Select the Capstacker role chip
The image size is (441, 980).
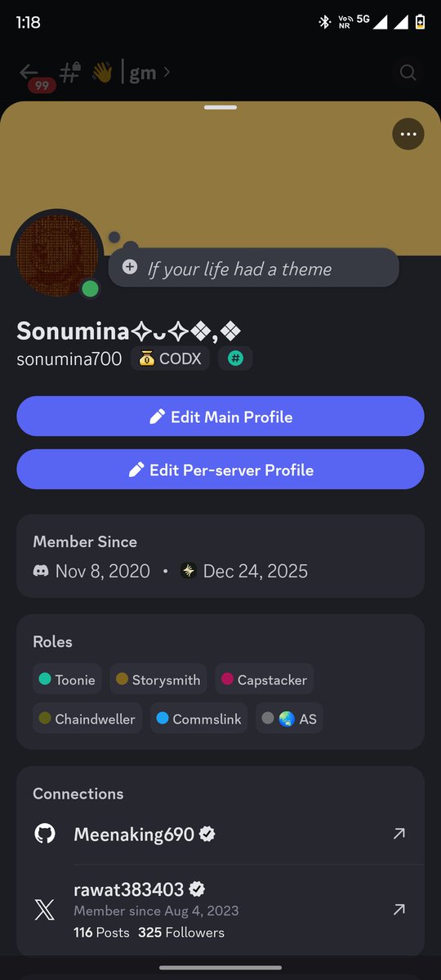click(265, 679)
